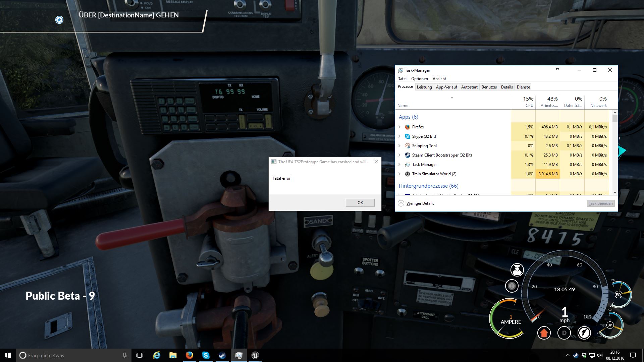Click the objective star marker icon
The image size is (644, 362).
(x=59, y=20)
